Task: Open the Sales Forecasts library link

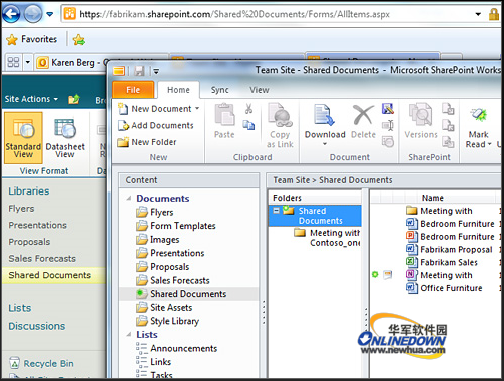Action: (42, 259)
